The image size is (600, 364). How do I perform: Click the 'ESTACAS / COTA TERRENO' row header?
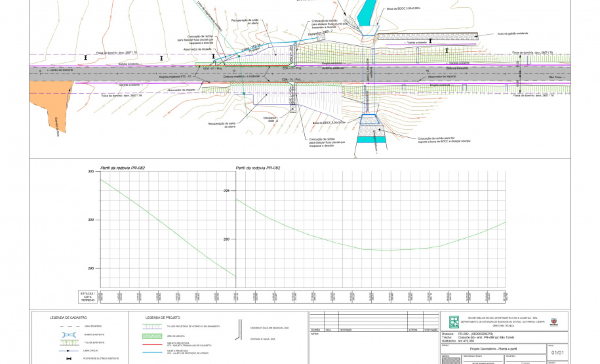pyautogui.click(x=87, y=296)
